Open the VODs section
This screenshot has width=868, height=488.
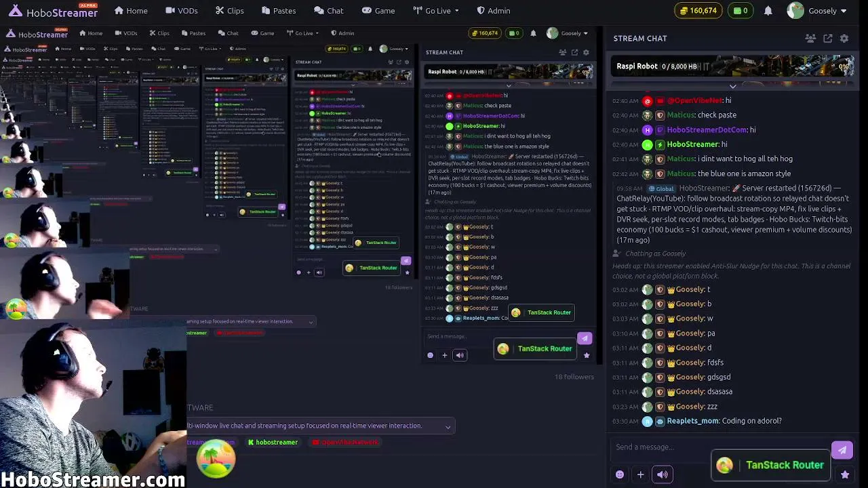click(180, 11)
